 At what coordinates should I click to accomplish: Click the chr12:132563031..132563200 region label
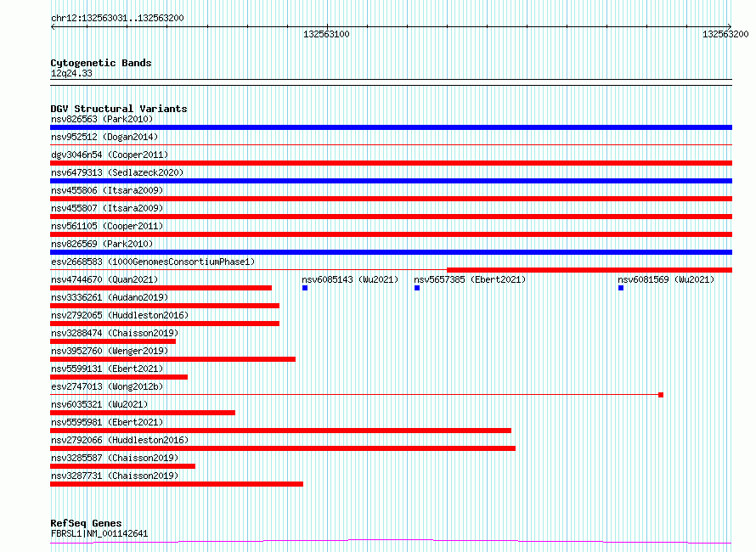[117, 18]
